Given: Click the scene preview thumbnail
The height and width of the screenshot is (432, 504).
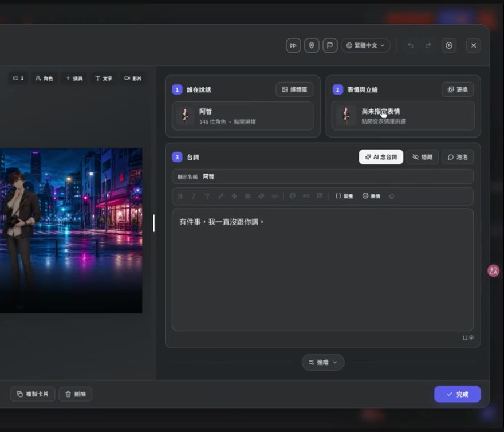Looking at the screenshot, I should [x=71, y=230].
